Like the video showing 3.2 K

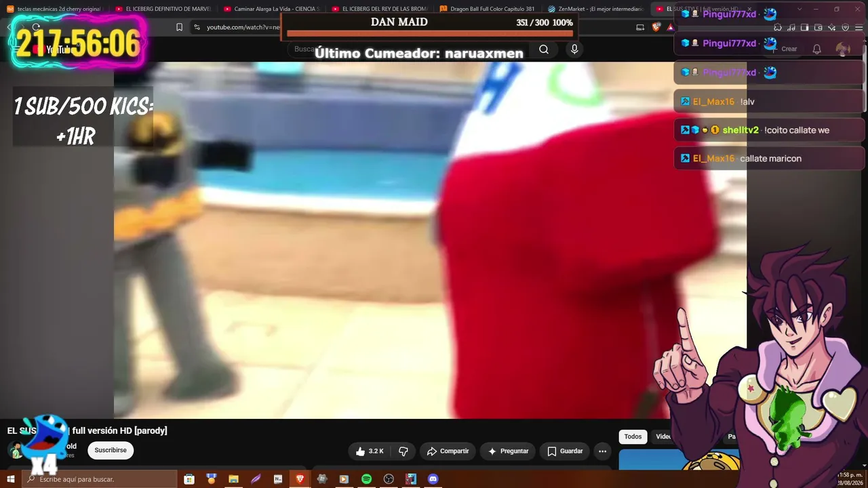pos(370,451)
